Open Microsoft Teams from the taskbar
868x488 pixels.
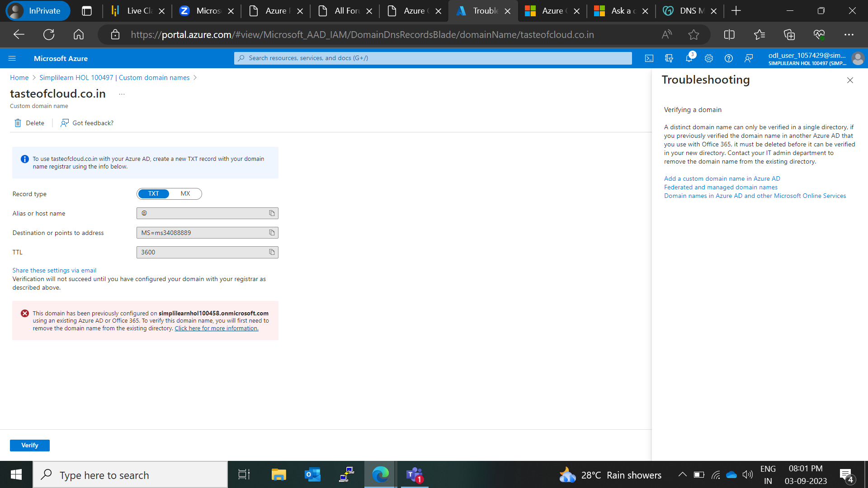point(414,474)
